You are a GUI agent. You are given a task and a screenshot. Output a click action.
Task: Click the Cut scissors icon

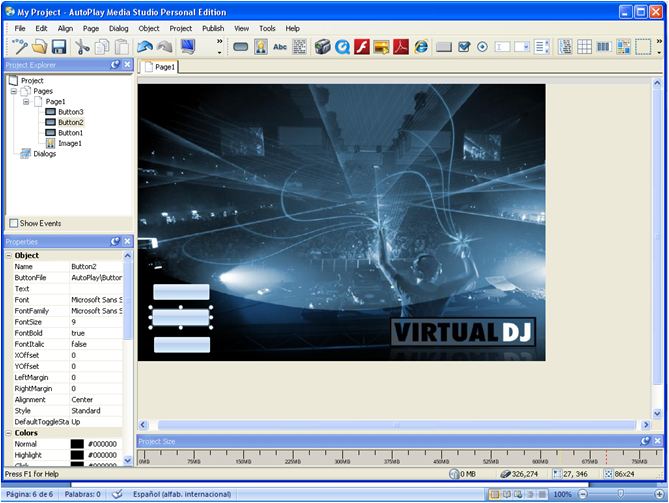point(81,47)
